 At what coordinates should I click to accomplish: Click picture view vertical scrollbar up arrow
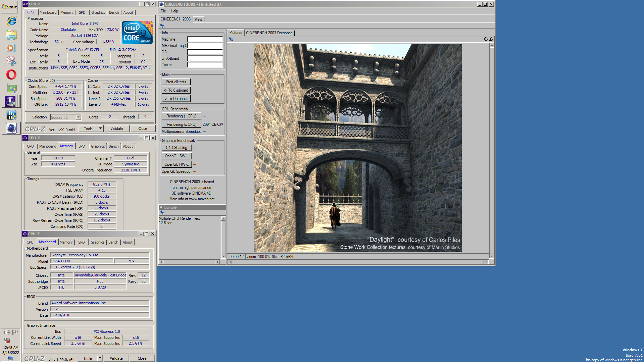(492, 45)
